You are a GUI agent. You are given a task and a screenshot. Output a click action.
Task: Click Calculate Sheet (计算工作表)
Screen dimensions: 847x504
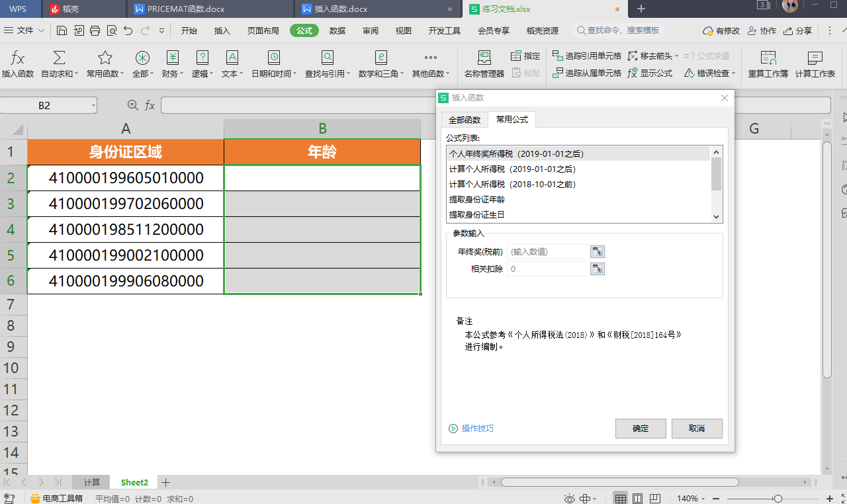[x=815, y=65]
